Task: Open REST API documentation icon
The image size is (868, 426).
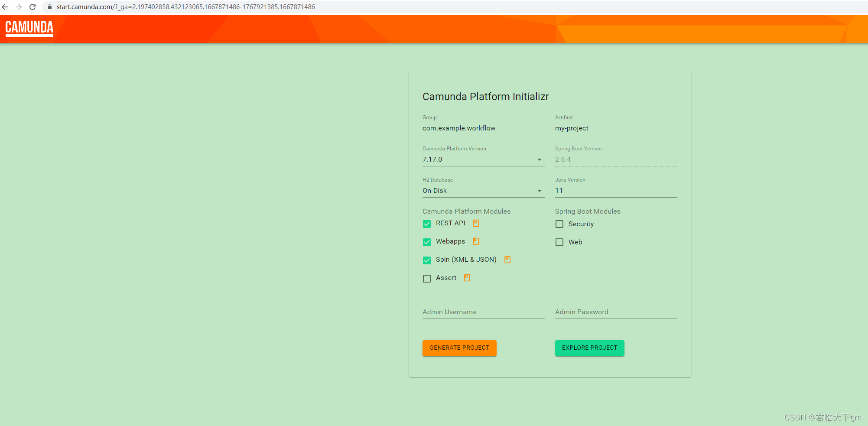Action: coord(476,223)
